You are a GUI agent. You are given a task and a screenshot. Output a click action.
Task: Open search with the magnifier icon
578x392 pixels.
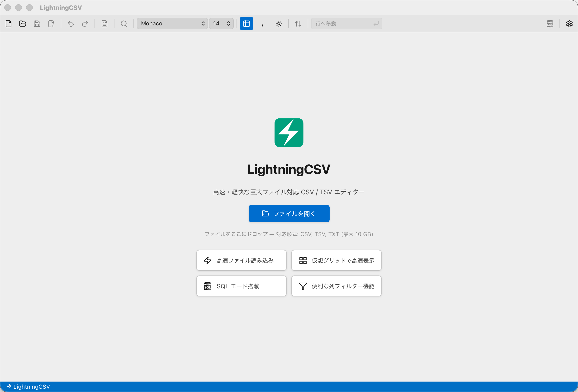124,24
